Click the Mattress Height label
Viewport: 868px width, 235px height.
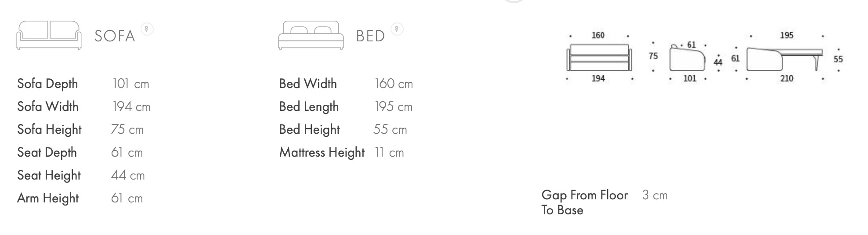pos(322,152)
